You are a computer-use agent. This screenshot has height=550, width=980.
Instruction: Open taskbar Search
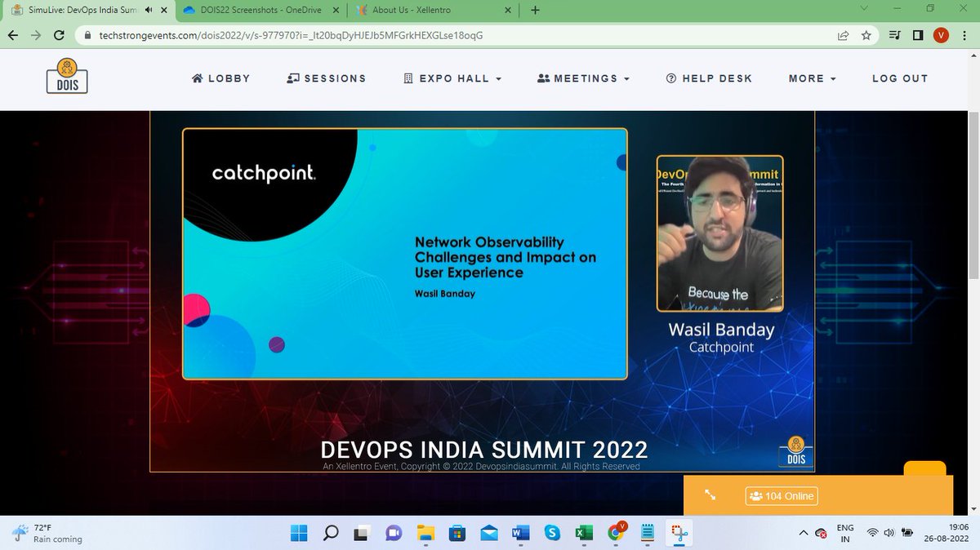[x=331, y=533]
